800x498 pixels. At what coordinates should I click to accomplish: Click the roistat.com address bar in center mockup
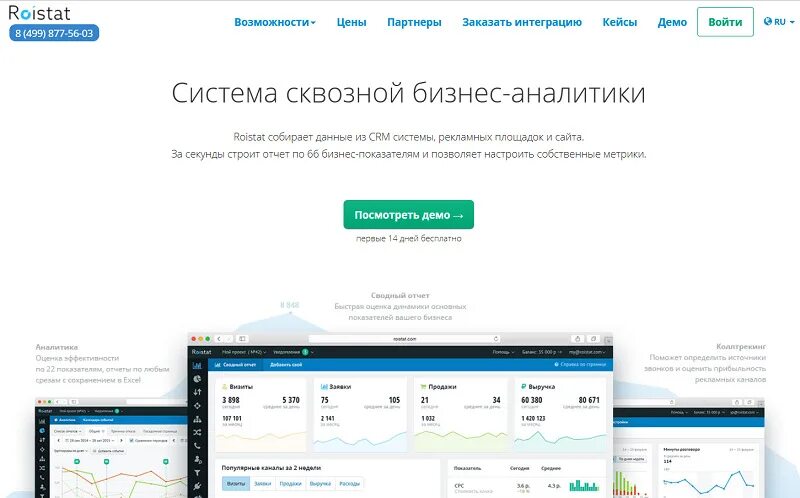pyautogui.click(x=404, y=339)
